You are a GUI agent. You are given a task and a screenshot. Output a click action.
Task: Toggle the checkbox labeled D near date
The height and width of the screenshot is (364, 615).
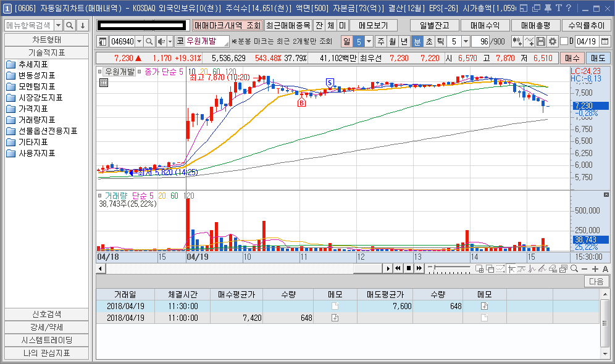564,41
